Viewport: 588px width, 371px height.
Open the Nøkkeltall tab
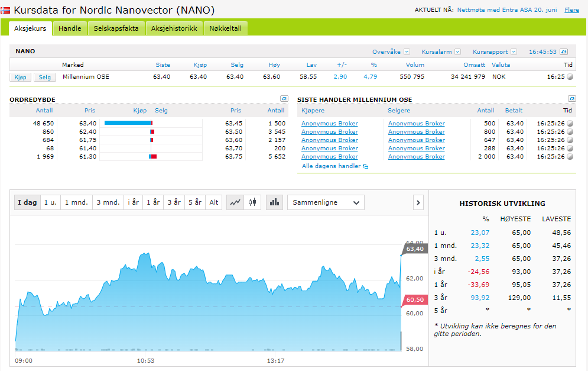coord(225,28)
